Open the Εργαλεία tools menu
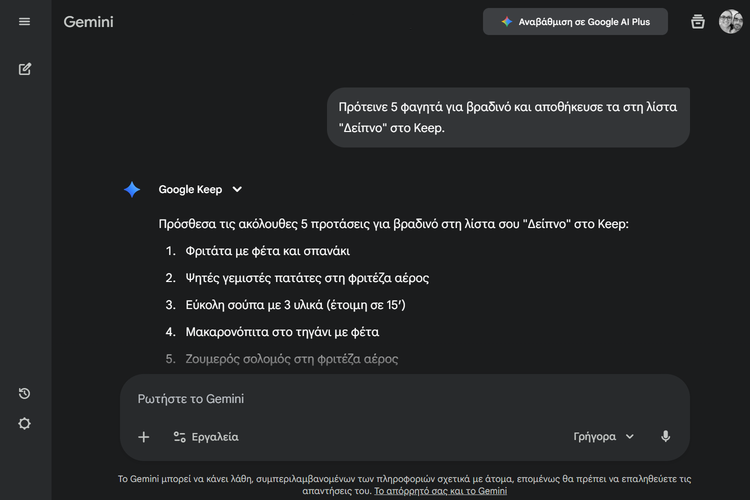The image size is (750, 500). (x=205, y=437)
